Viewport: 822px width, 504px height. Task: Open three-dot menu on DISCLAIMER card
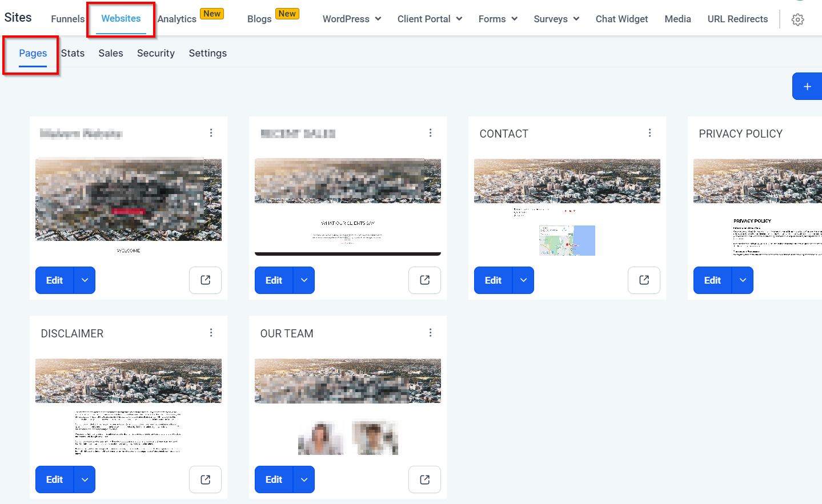pos(211,333)
